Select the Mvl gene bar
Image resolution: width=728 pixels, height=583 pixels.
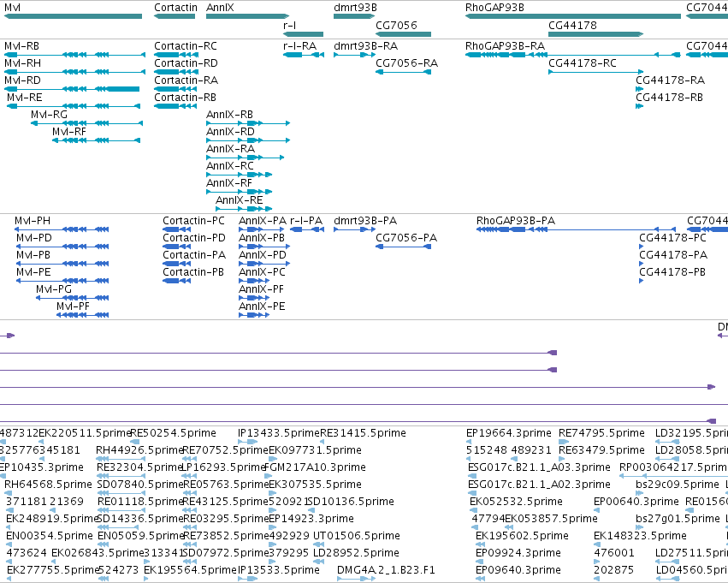pyautogui.click(x=73, y=16)
